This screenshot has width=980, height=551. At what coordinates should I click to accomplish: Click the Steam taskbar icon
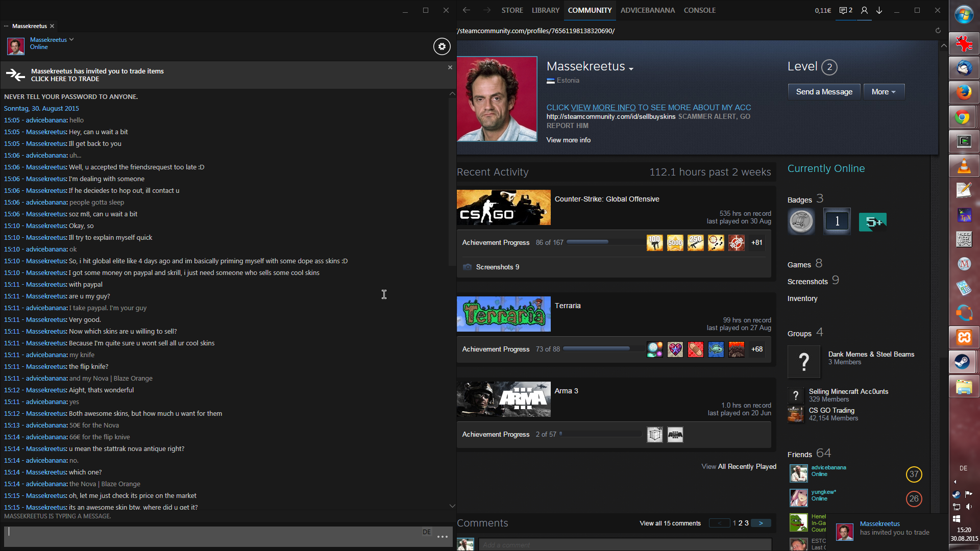tap(964, 362)
